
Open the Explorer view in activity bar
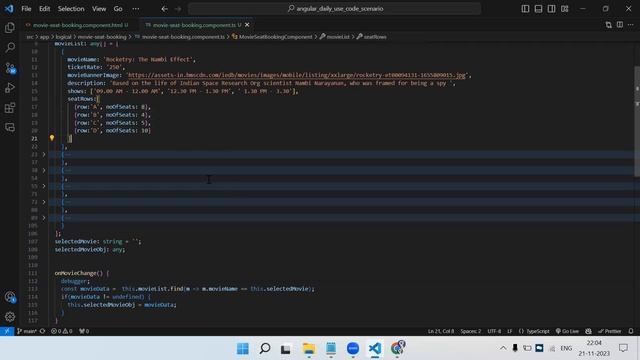click(10, 27)
